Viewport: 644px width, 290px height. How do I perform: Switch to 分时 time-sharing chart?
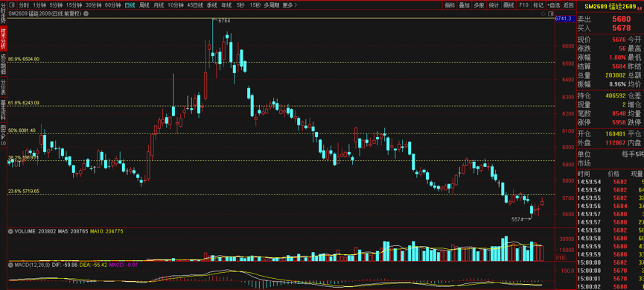tap(24, 5)
